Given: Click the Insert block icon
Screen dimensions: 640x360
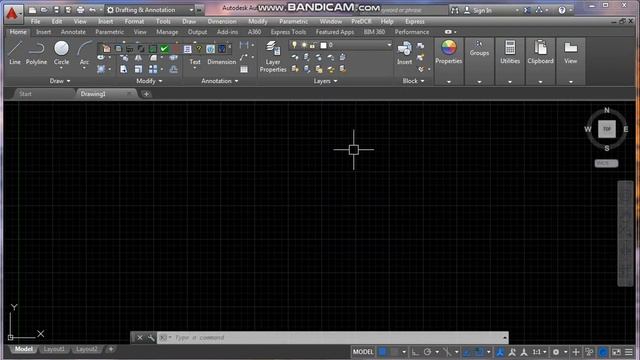Looking at the screenshot, I should point(404,53).
